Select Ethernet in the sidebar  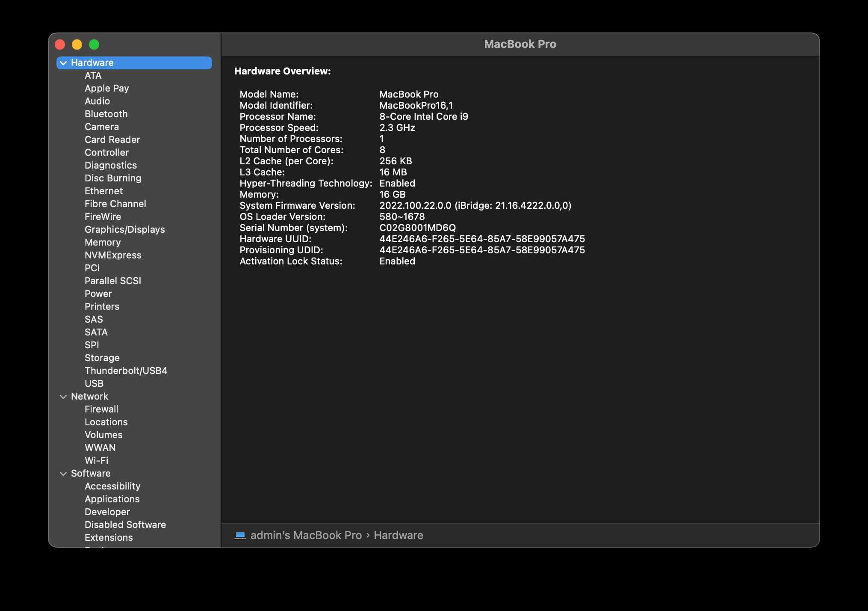(x=103, y=191)
